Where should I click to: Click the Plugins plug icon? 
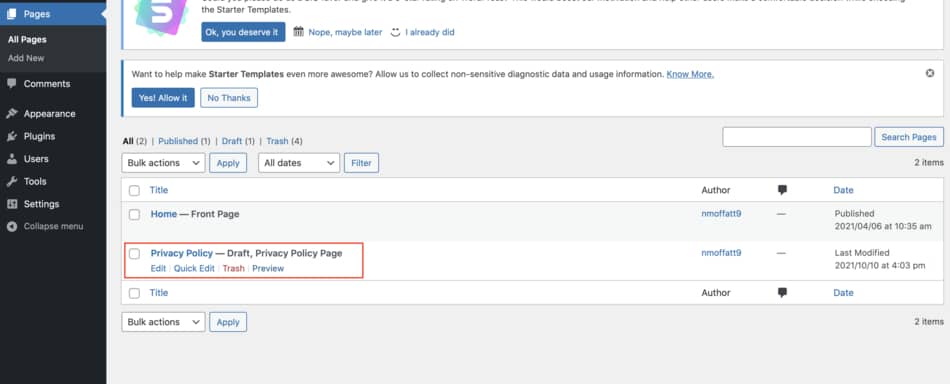[12, 136]
